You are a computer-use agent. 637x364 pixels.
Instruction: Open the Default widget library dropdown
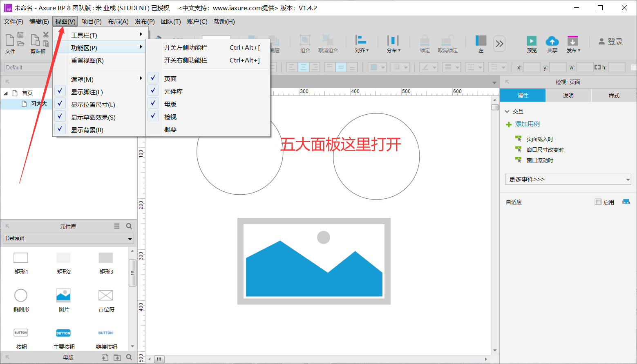point(68,238)
